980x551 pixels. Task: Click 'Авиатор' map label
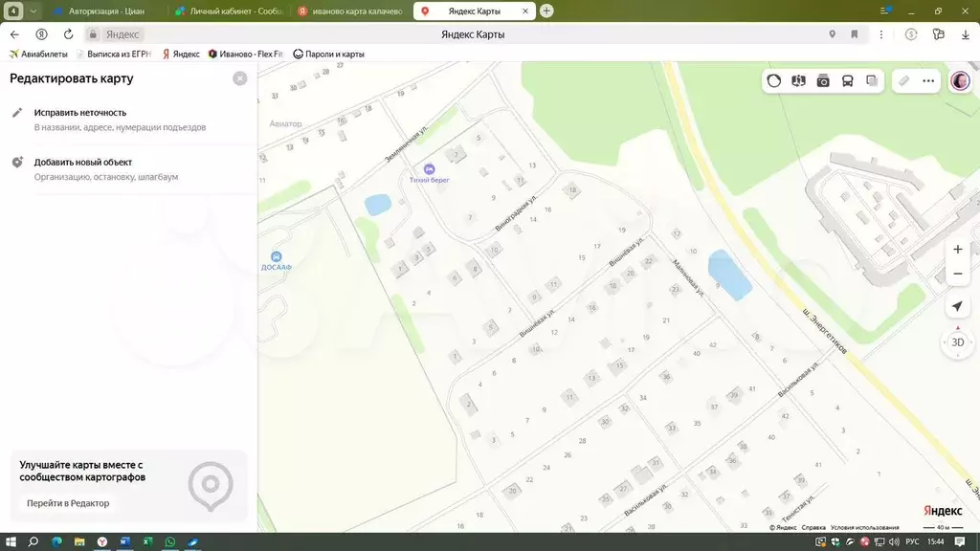[285, 123]
